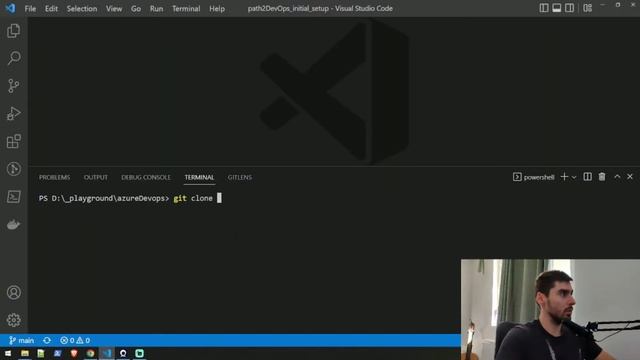Split the terminal
This screenshot has height=360, width=640.
587,177
